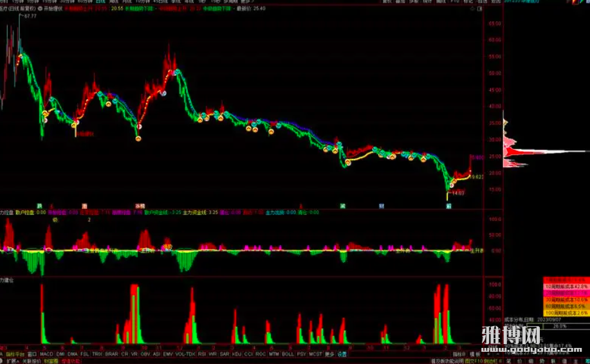The image size is (590, 364).
Task: Click the 100周期前成本2.6% legend swatch
Action: pyautogui.click(x=566, y=313)
